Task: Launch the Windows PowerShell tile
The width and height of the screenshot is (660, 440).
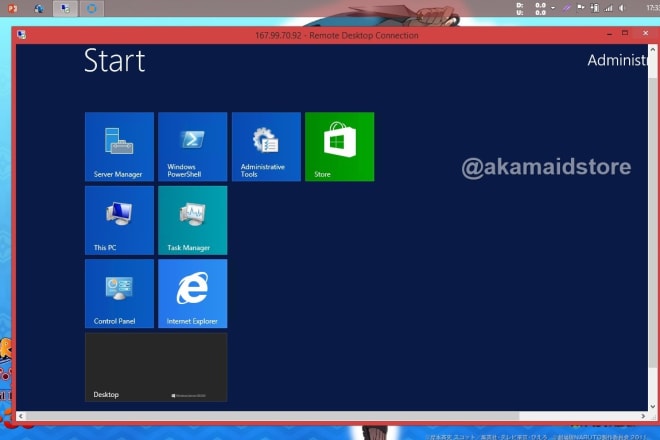Action: tap(193, 147)
